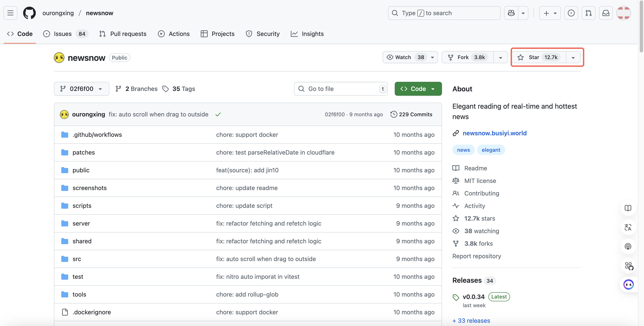Open ourongxing author link in commit bar
Viewport: 644px width, 326px height.
(x=89, y=114)
